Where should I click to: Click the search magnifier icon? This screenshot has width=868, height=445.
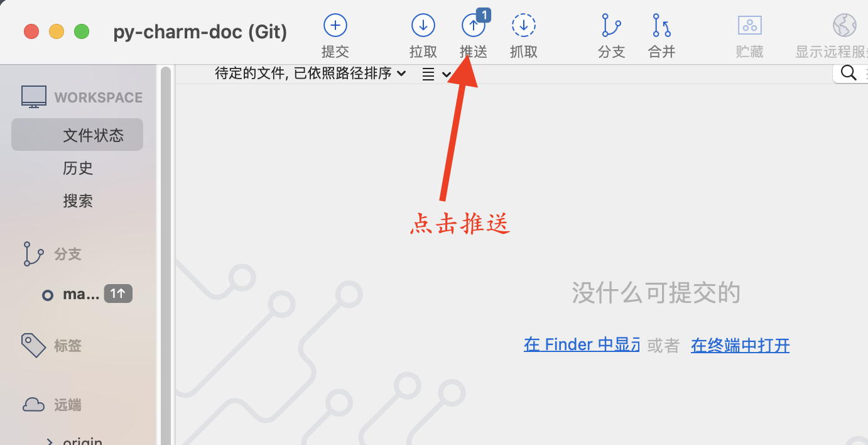849,73
